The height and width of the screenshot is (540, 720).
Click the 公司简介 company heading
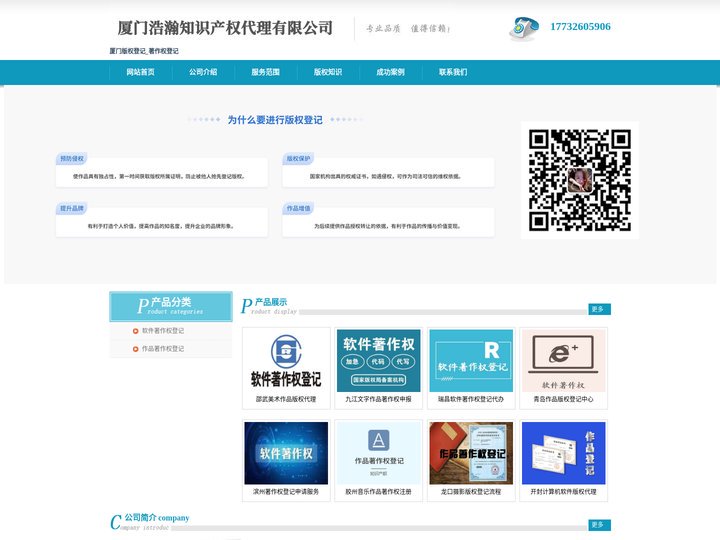(157, 518)
